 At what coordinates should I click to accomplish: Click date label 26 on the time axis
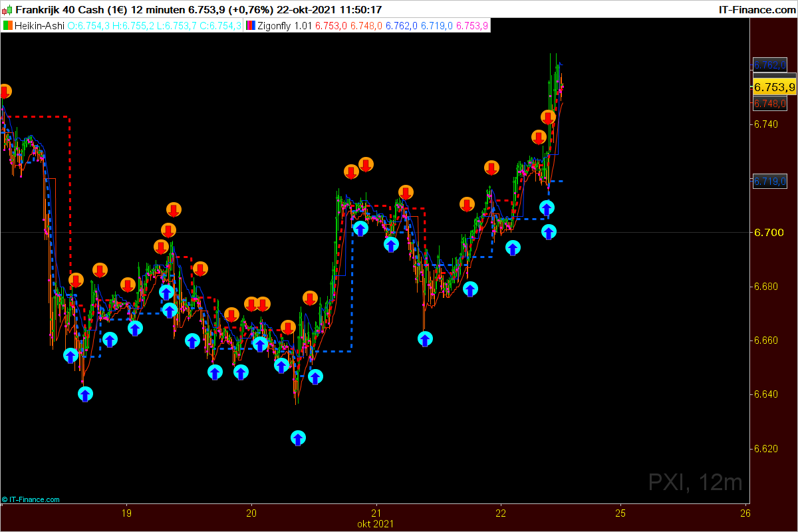pyautogui.click(x=745, y=513)
